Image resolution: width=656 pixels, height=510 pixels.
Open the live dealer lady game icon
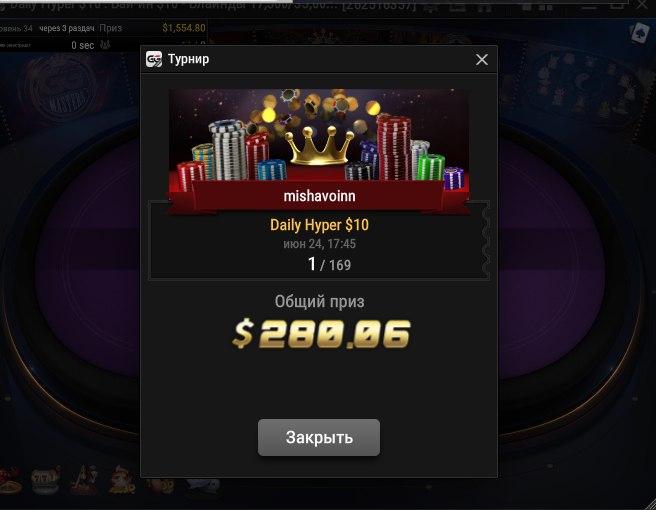84,480
